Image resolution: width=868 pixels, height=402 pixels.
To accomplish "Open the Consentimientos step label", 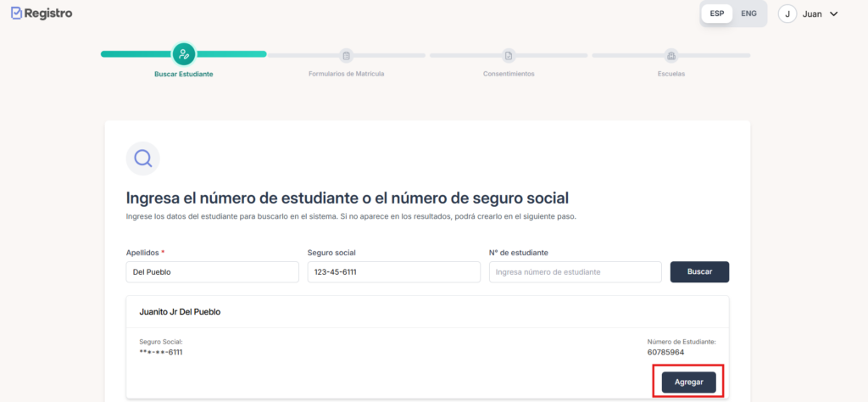I will point(509,74).
